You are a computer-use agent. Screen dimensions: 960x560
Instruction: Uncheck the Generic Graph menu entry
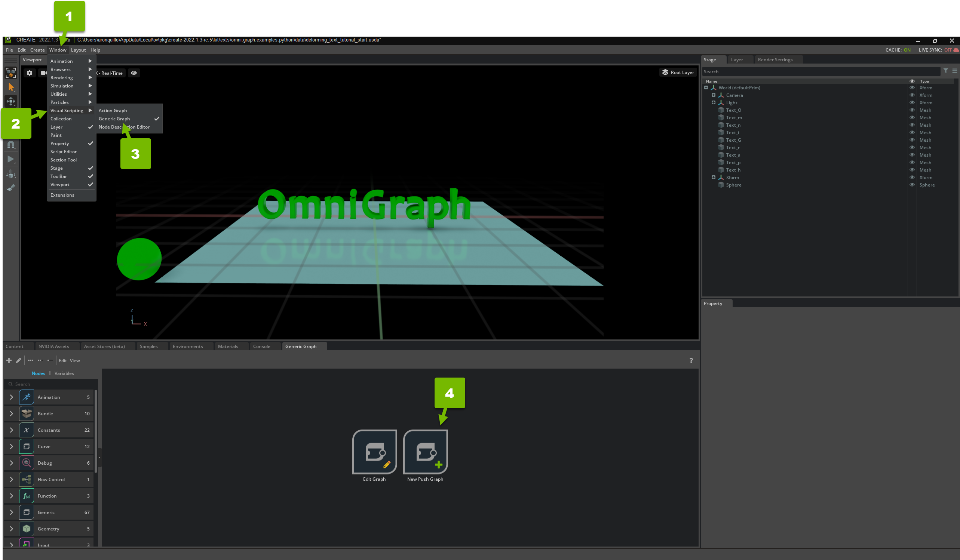click(x=114, y=119)
